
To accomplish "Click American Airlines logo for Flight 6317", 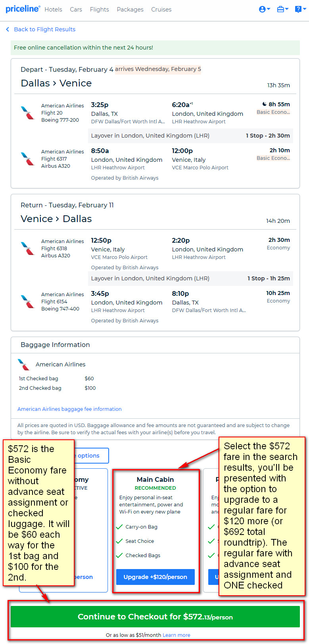I will [x=28, y=159].
